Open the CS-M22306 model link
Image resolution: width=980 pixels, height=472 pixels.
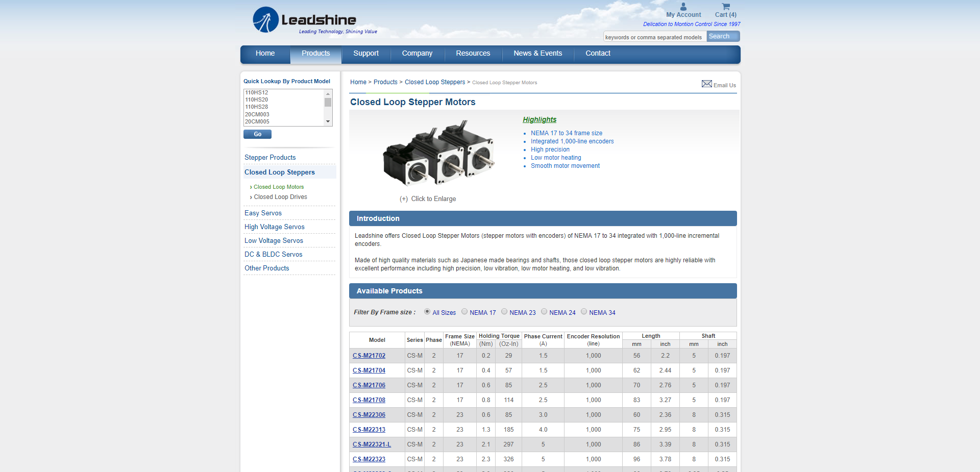coord(369,415)
